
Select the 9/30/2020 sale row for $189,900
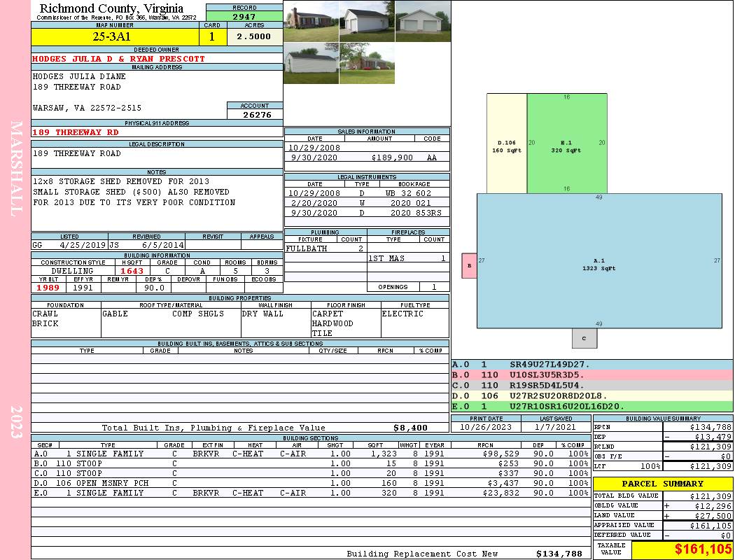[x=367, y=158]
